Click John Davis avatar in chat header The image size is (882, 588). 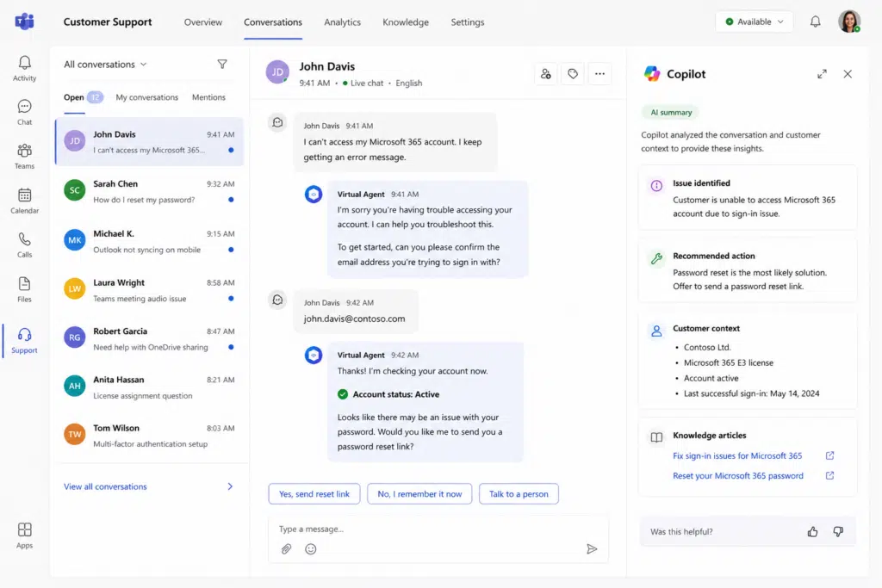pos(277,72)
